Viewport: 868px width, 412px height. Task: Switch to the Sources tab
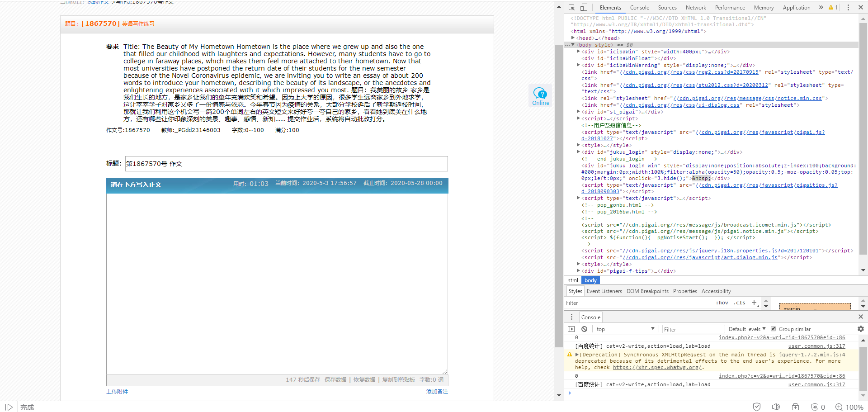click(x=667, y=7)
